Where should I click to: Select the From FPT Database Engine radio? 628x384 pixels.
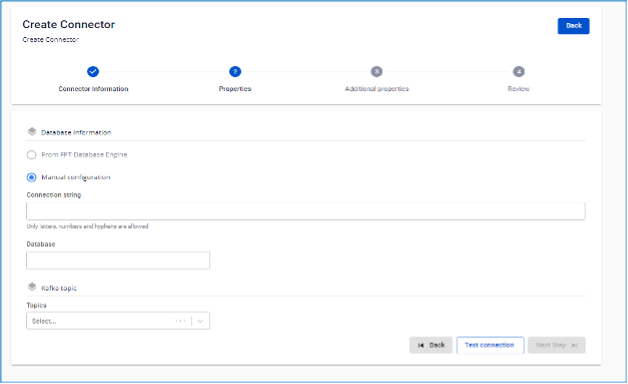[31, 155]
